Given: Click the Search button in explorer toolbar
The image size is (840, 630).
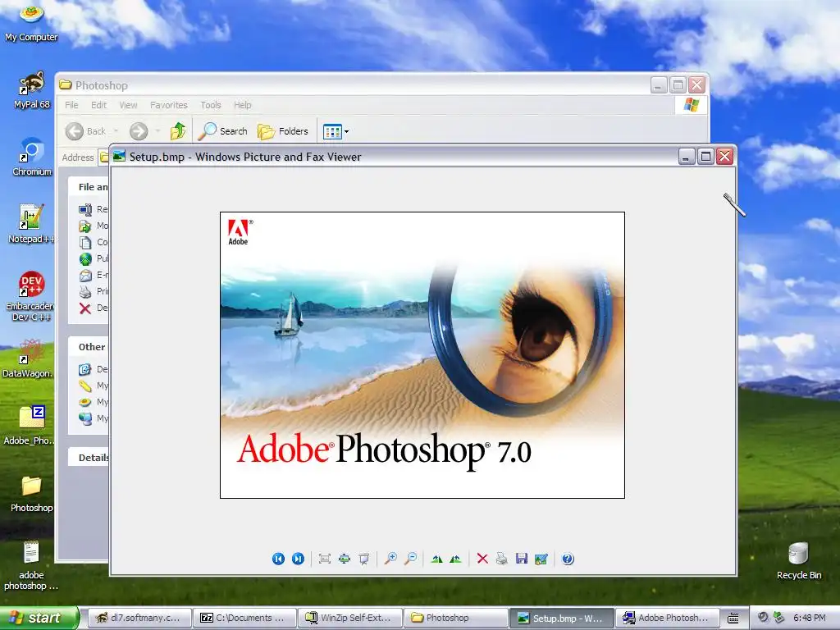Looking at the screenshot, I should click(223, 131).
